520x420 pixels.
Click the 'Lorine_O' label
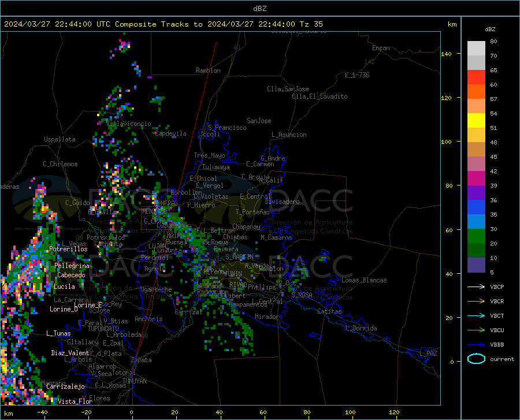64,309
